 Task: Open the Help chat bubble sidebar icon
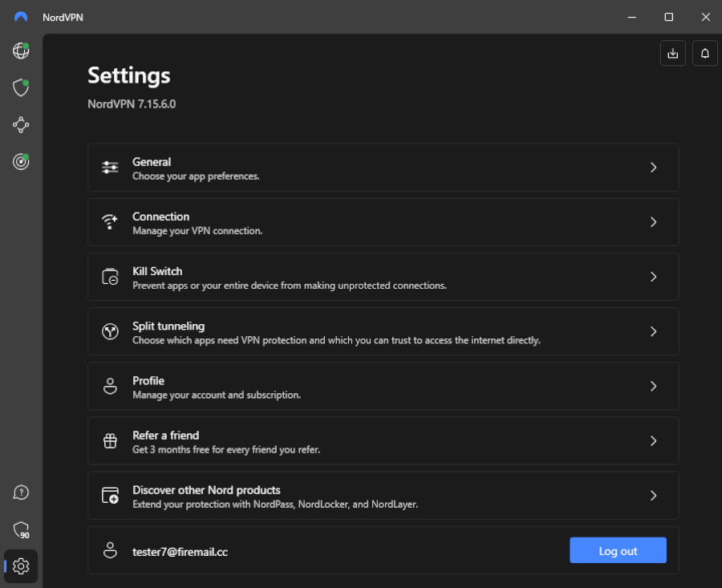tap(21, 493)
